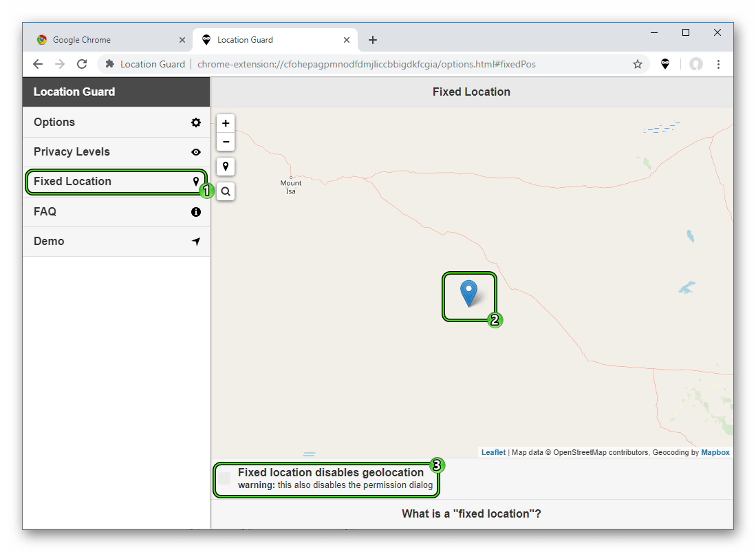Click the blue map marker pin
The image size is (756, 552).
point(468,293)
